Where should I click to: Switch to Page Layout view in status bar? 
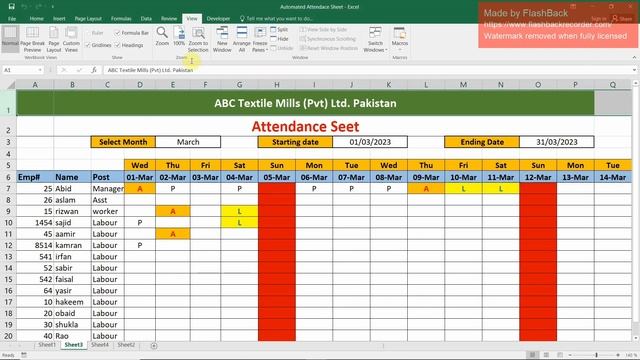pos(546,355)
